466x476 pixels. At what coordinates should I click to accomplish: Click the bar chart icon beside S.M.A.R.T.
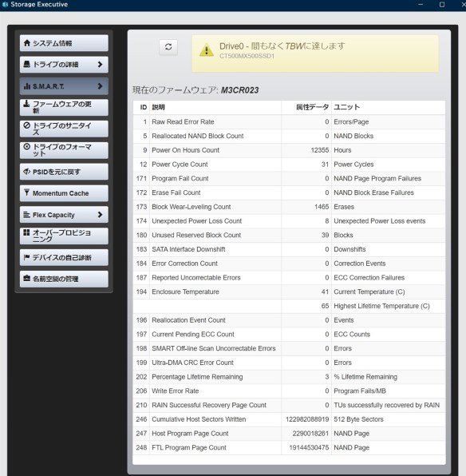[x=27, y=86]
